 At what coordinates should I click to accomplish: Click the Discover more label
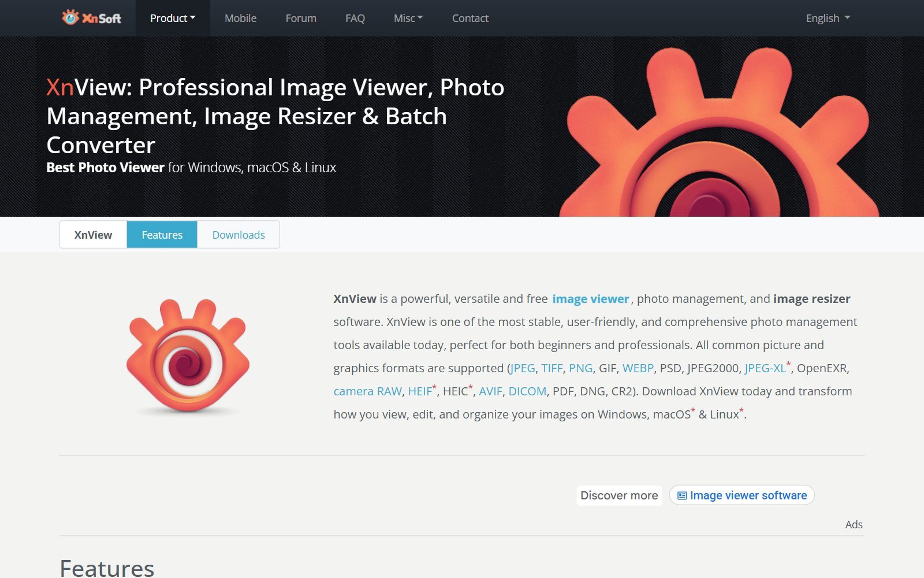tap(619, 495)
